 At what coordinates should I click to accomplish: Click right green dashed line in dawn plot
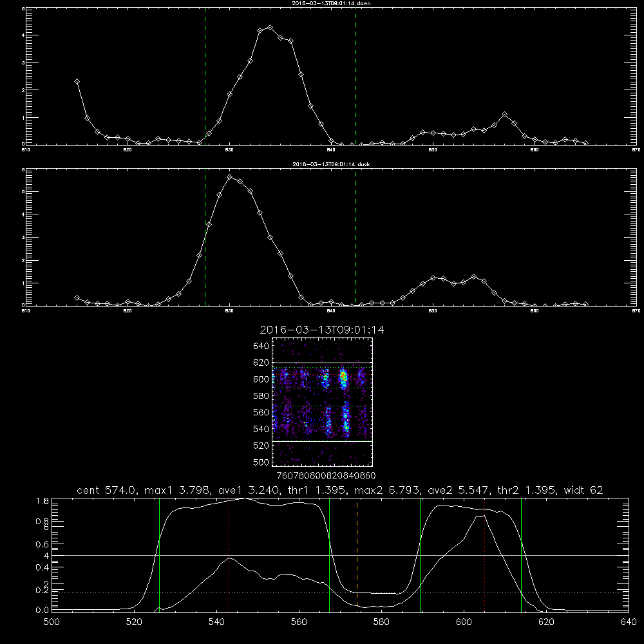pyautogui.click(x=355, y=76)
